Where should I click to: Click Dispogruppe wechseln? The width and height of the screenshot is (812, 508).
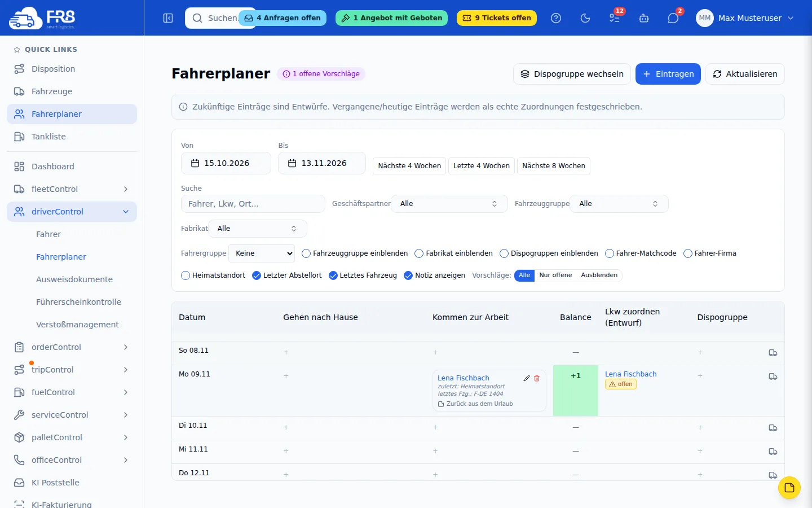pyautogui.click(x=572, y=74)
